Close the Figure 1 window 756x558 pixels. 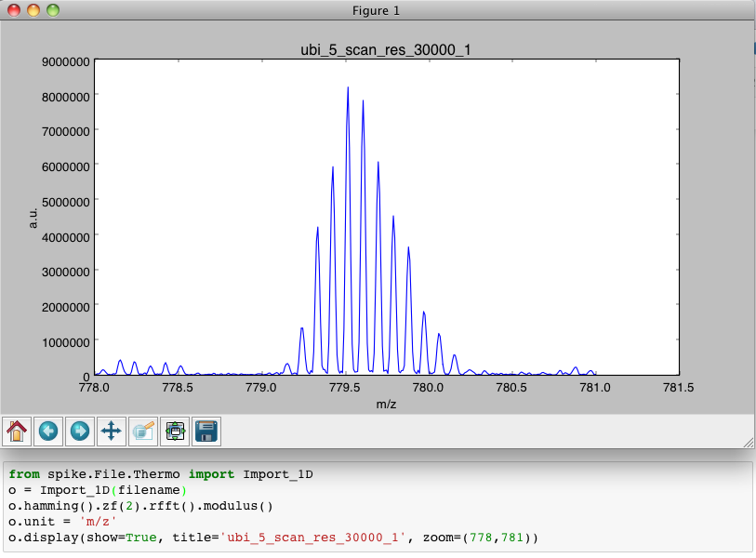pyautogui.click(x=14, y=10)
